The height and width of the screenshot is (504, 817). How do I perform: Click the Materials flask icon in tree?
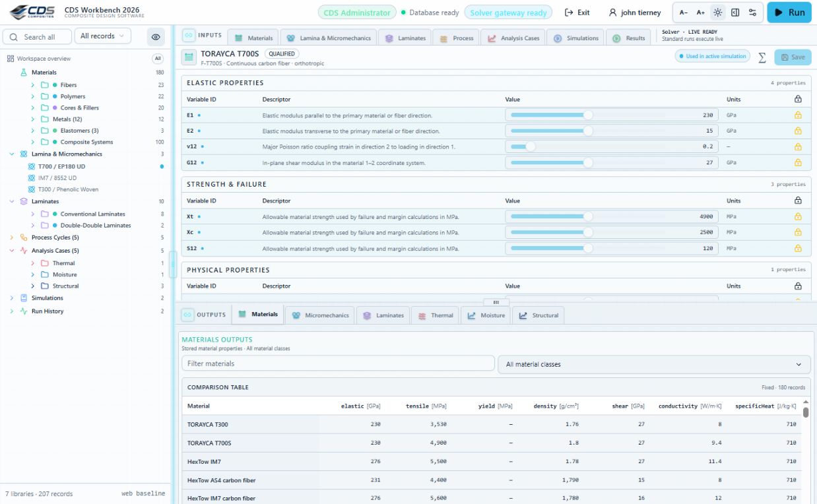click(x=24, y=73)
